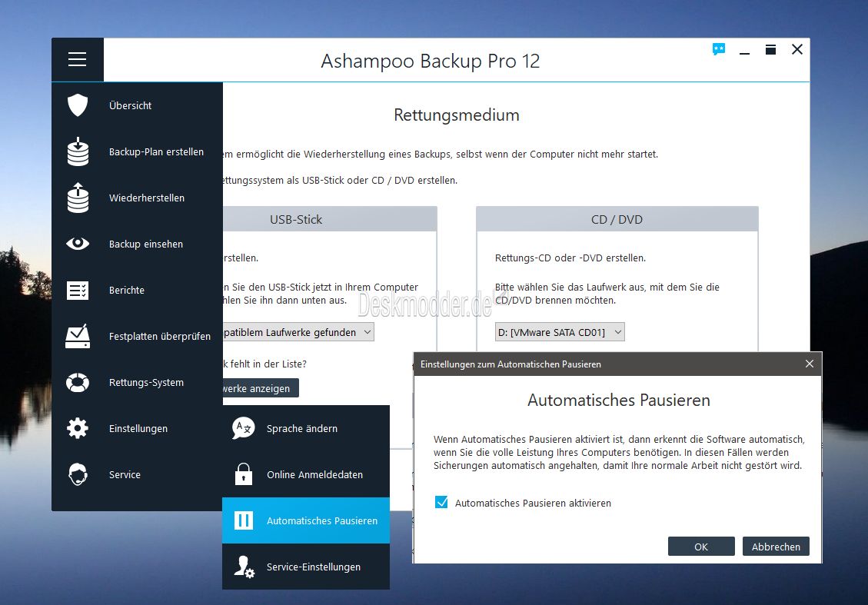Uncheck Automatisches Pausieren aktivieren checkbox
Screen dimensions: 868x605
441,502
